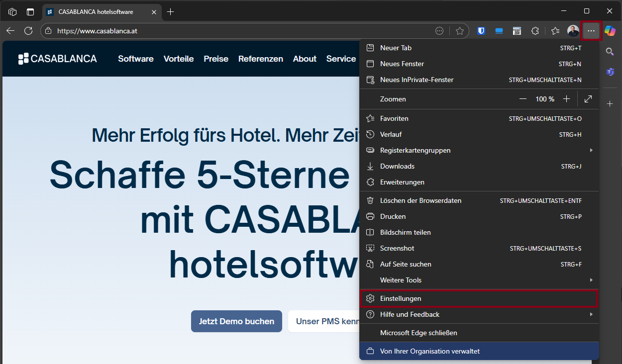Click the sidebar search icon
Viewport: 622px width, 364px height.
pyautogui.click(x=610, y=51)
